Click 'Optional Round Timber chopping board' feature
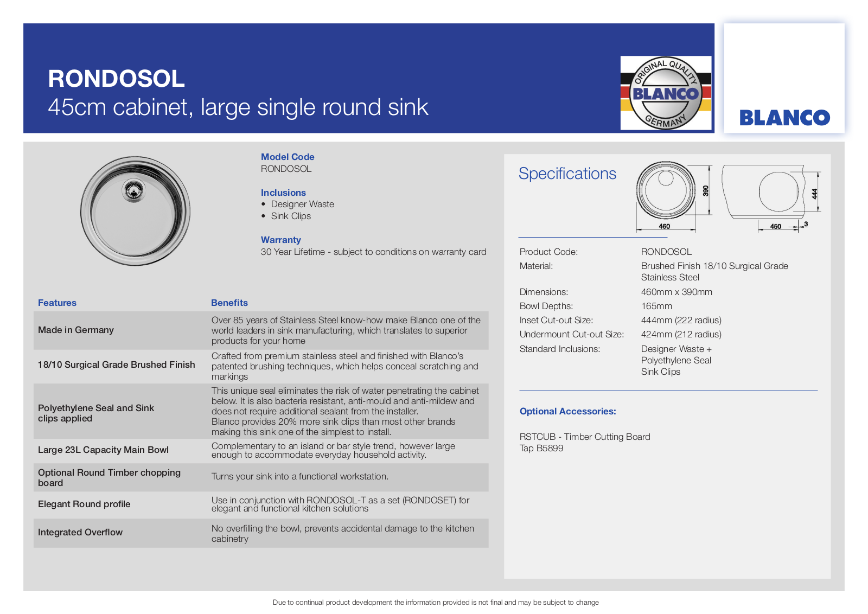This screenshot has width=868, height=614. [x=109, y=477]
